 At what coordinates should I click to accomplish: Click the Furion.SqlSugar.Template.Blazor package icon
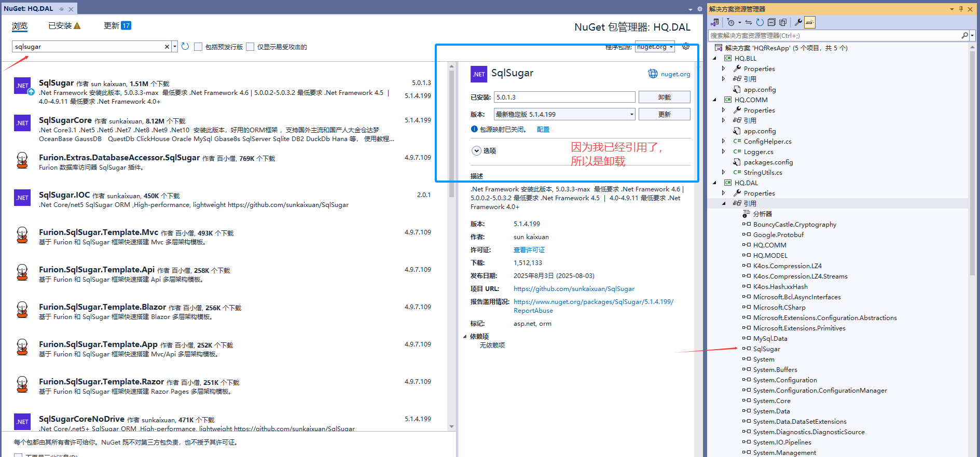tap(22, 310)
